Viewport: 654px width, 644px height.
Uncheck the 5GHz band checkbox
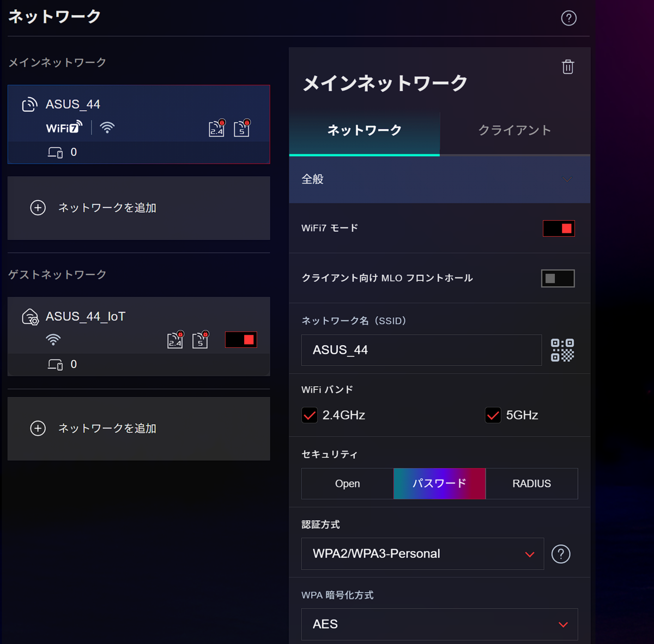493,415
